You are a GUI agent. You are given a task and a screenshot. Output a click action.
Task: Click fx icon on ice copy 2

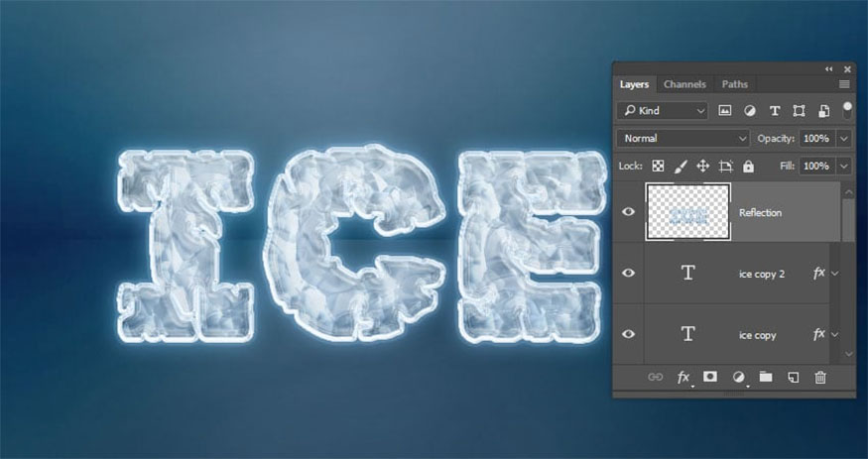[x=818, y=273]
